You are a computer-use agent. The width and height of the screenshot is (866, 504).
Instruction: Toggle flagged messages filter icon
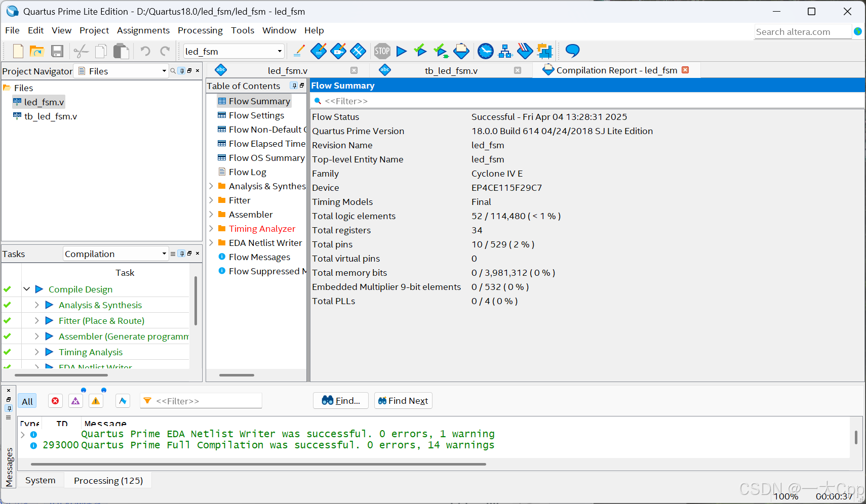pos(123,401)
